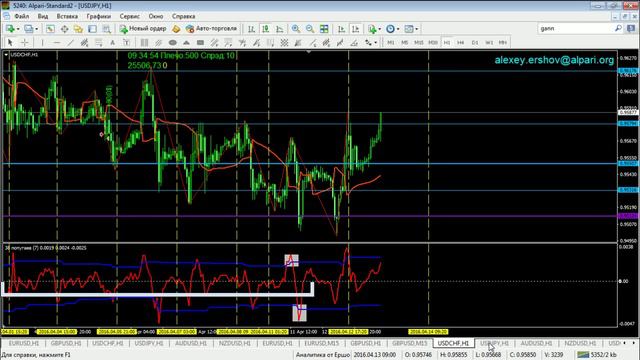Image resolution: width=640 pixels, height=360 pixels.
Task: Activate the Crosshair mode
Action: pyautogui.click(x=24, y=42)
